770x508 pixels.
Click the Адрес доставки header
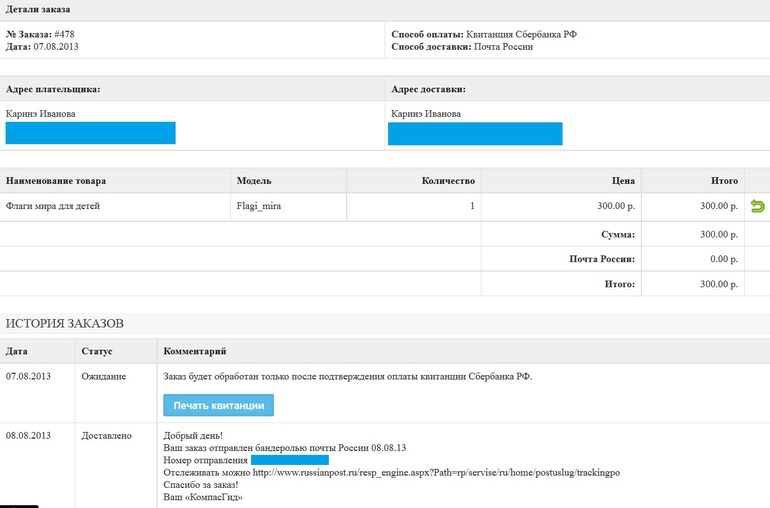click(428, 89)
